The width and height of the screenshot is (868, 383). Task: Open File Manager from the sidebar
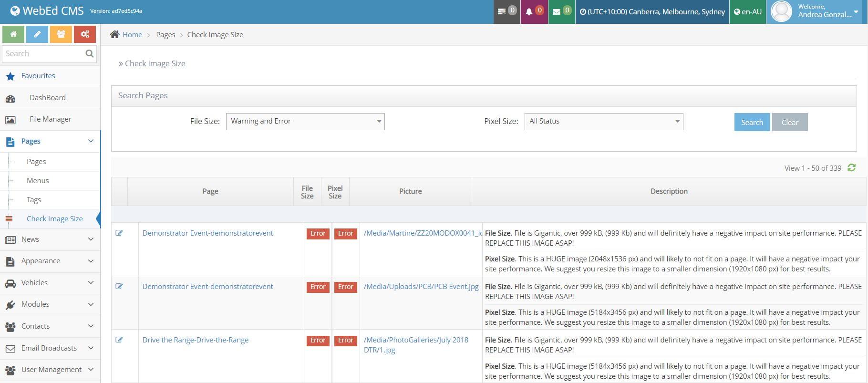click(x=50, y=119)
